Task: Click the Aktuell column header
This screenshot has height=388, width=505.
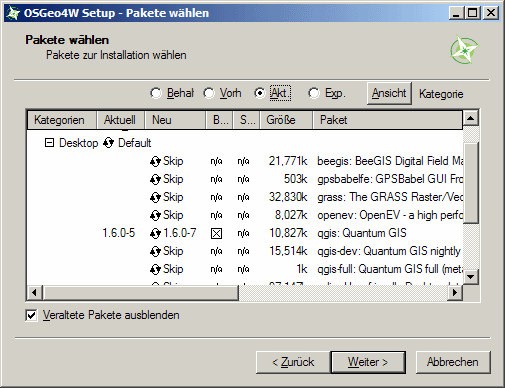Action: pos(120,120)
